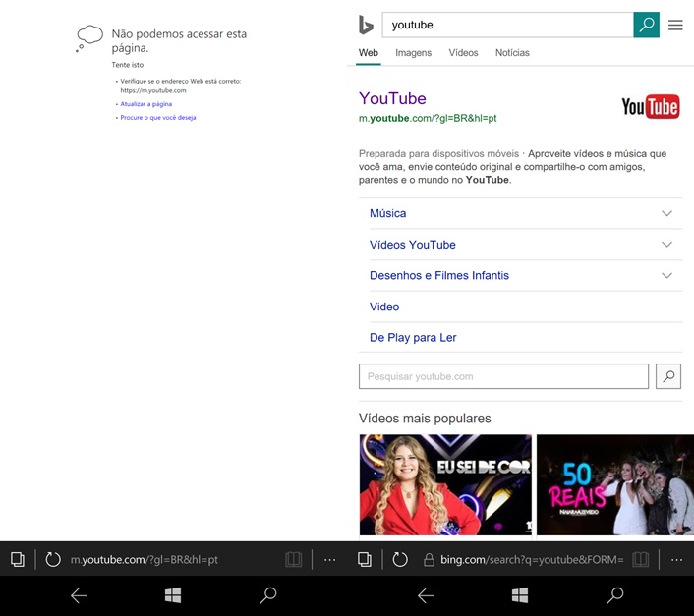Tap Search key on left phone

(x=268, y=595)
